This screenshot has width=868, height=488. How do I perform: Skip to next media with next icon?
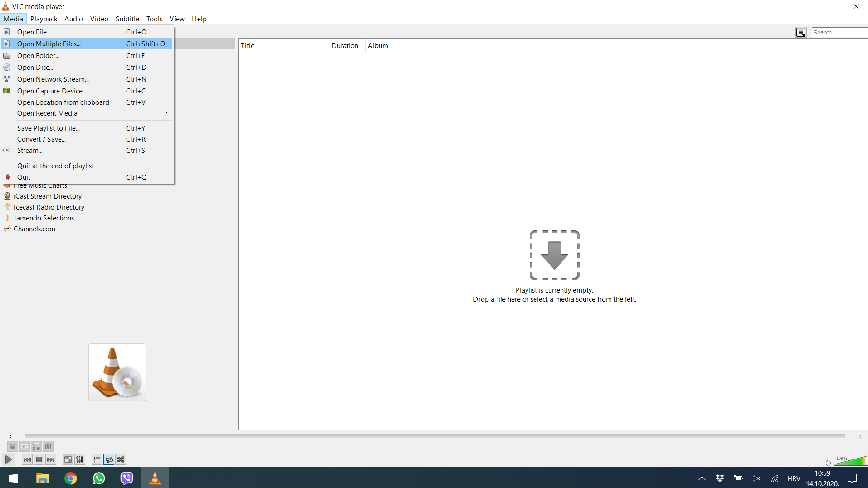(51, 459)
